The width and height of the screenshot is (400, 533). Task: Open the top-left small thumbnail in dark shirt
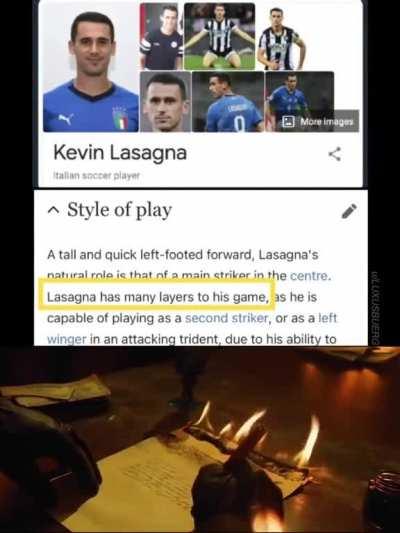161,36
